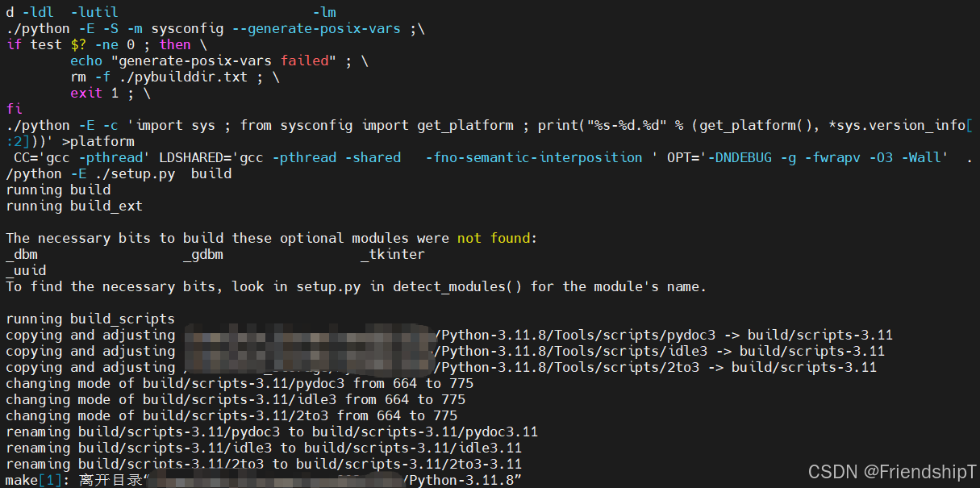The width and height of the screenshot is (980, 488).
Task: Click the "-lm" flag on the top line
Action: (324, 12)
